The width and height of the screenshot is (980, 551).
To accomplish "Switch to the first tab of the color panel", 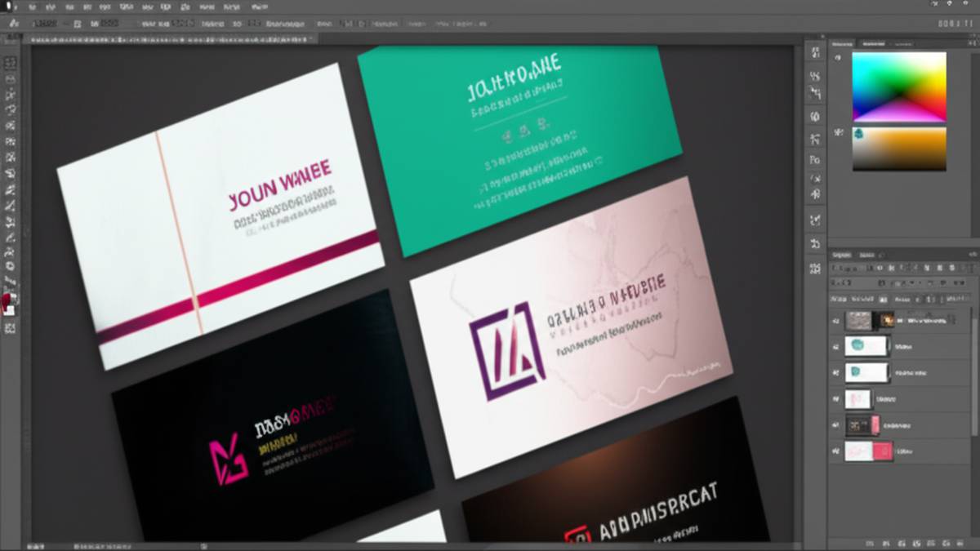I will click(842, 42).
